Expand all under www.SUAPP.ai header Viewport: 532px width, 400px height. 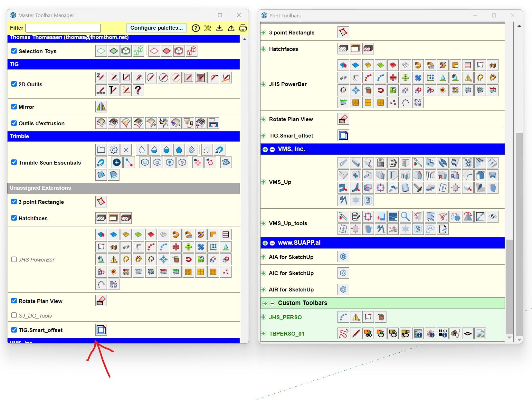[265, 243]
